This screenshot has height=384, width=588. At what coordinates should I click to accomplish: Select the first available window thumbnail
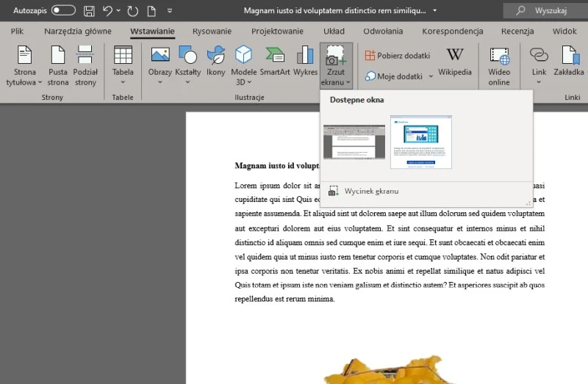click(x=354, y=142)
